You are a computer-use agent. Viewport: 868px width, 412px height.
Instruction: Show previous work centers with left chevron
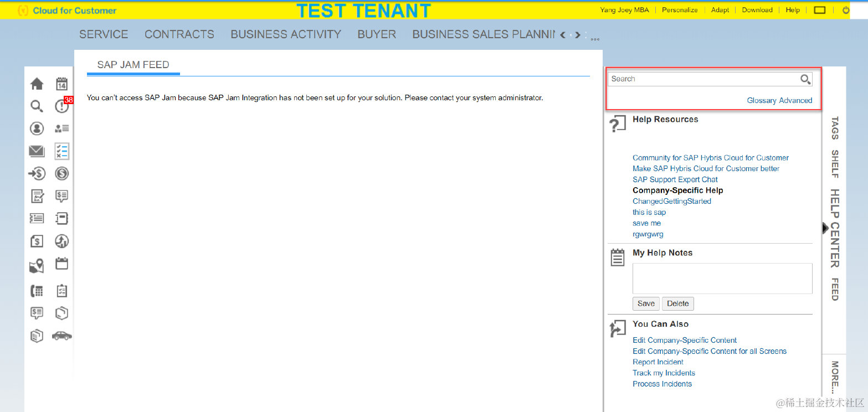tap(563, 35)
